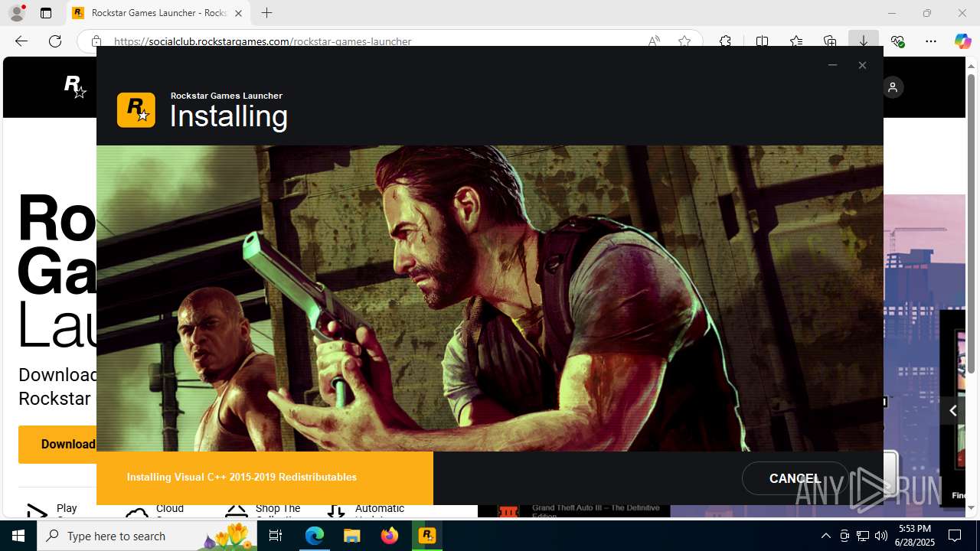Open Microsoft Edge from taskbar
The height and width of the screenshot is (551, 980).
coord(315,536)
